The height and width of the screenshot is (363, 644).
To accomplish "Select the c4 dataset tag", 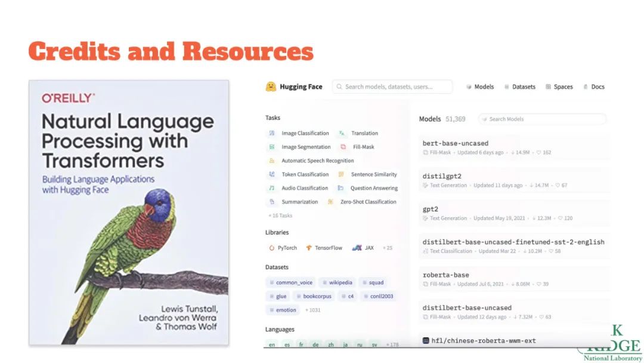I will coord(348,296).
